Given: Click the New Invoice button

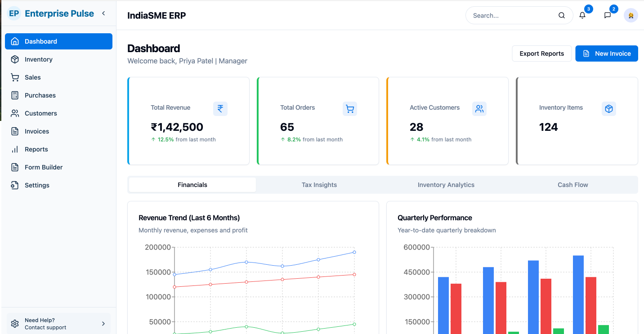Looking at the screenshot, I should (x=606, y=53).
